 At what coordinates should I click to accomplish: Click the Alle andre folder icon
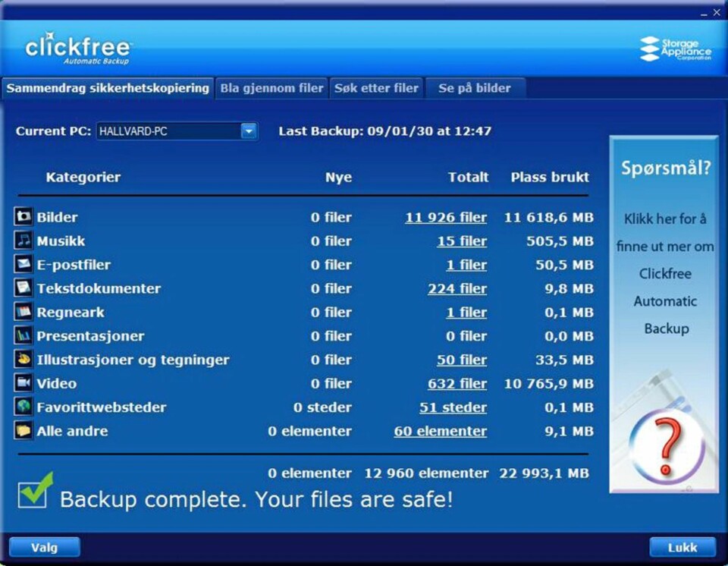tap(24, 430)
